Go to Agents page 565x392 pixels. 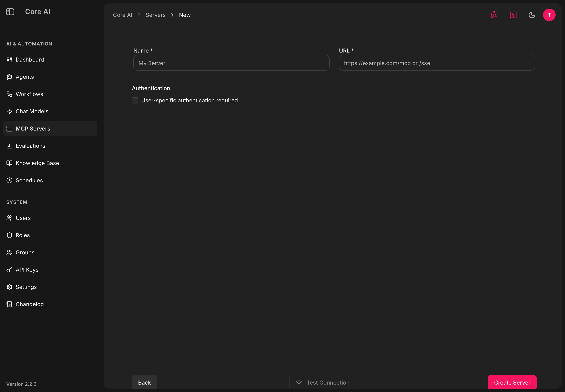50,77
